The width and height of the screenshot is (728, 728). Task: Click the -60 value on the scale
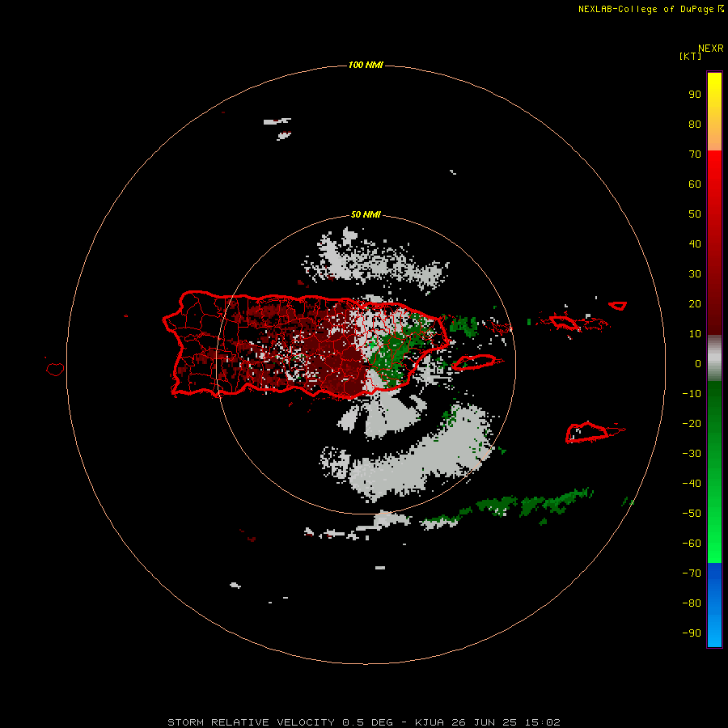point(692,544)
